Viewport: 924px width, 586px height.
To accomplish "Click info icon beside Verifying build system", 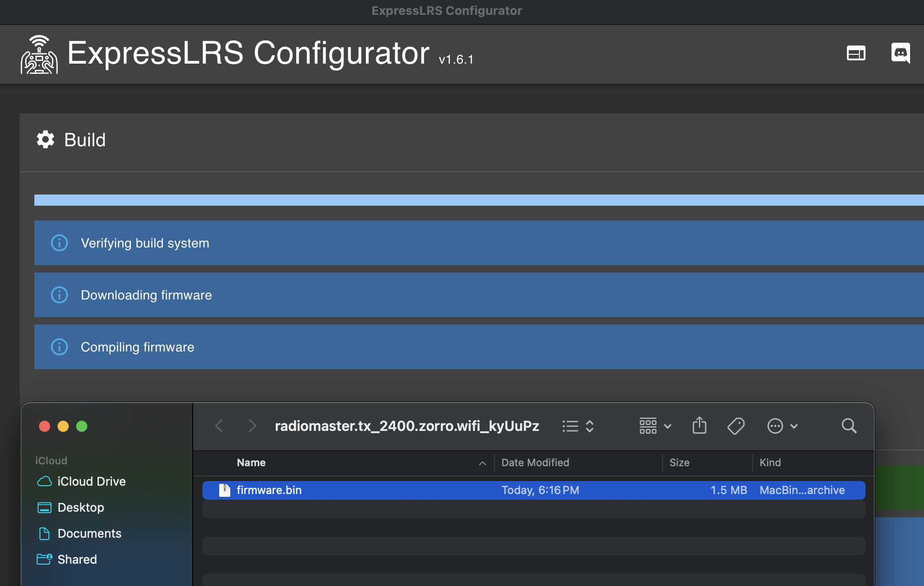I will pyautogui.click(x=59, y=243).
